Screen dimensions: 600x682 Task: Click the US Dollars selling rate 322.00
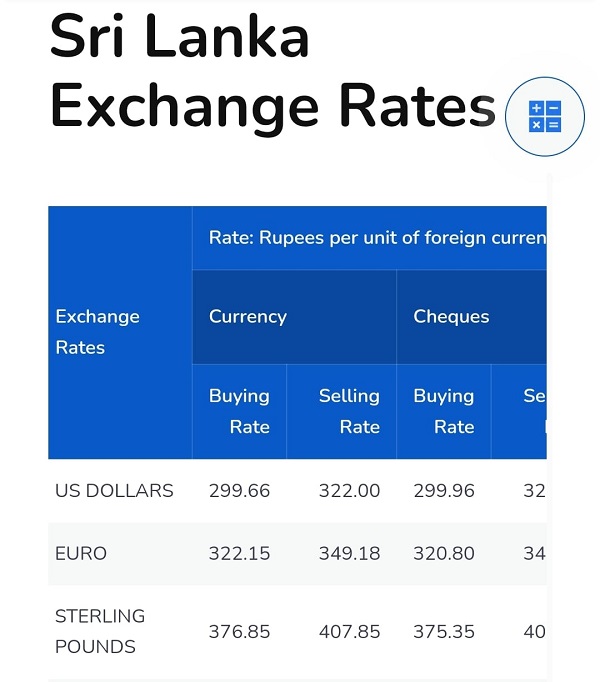coord(349,491)
